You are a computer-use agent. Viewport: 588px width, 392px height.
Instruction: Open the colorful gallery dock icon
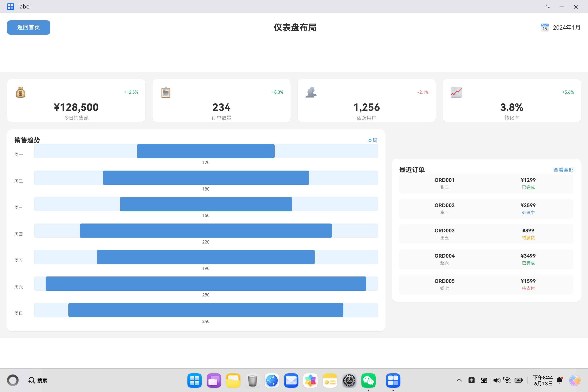tap(311, 380)
